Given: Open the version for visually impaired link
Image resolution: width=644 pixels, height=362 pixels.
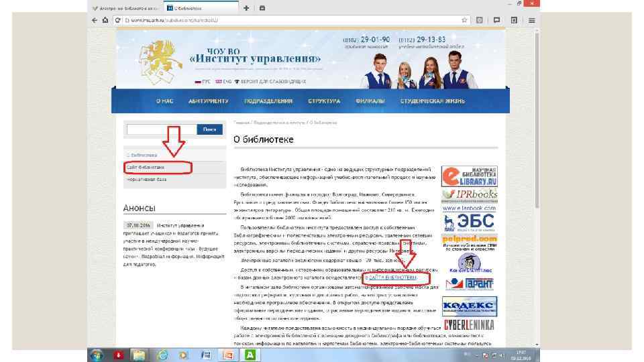Looking at the screenshot, I should tap(270, 82).
